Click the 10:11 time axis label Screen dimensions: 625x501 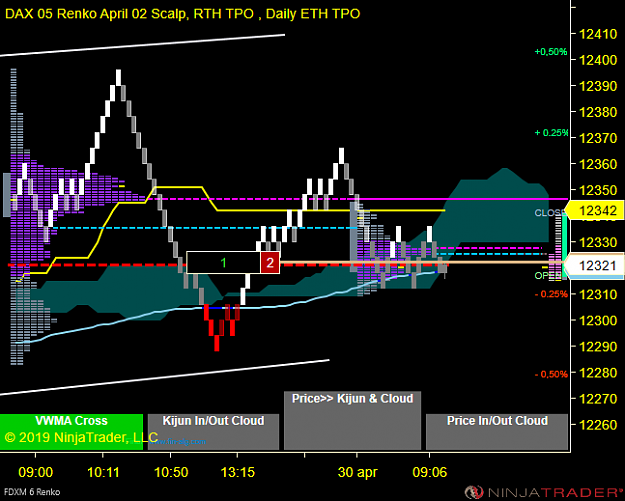click(x=103, y=473)
